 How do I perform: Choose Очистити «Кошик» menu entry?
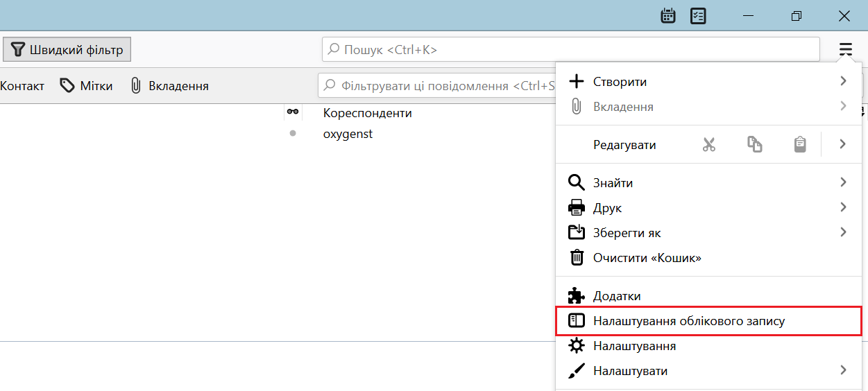click(x=647, y=258)
